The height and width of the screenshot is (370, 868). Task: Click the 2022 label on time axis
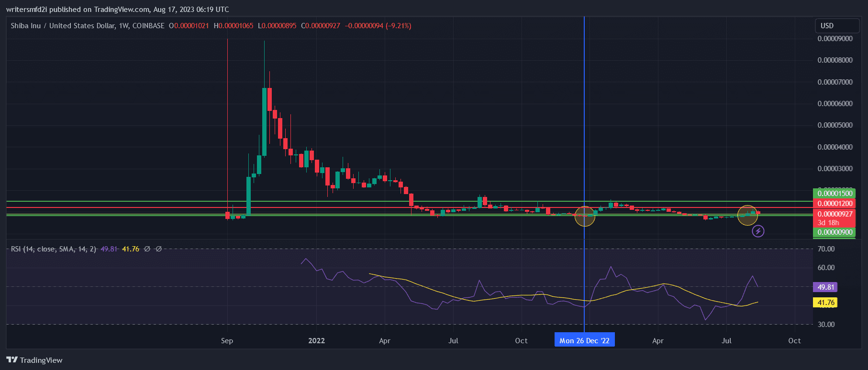(316, 341)
